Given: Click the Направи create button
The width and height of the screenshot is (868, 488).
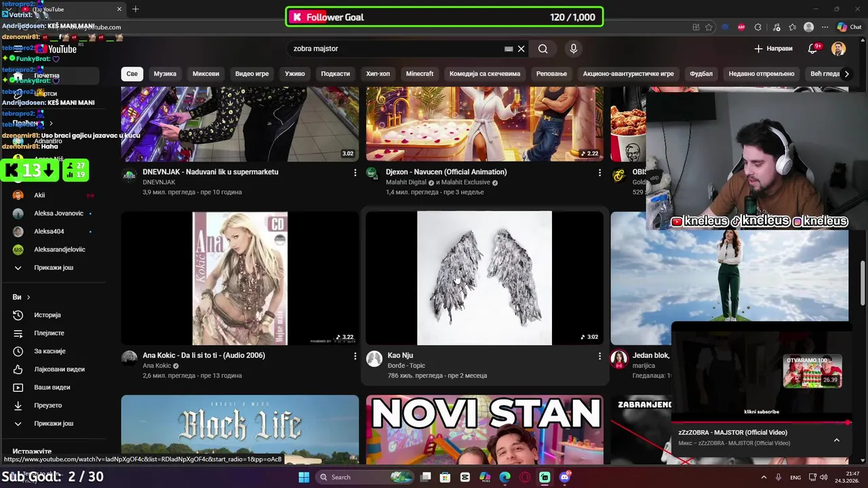Looking at the screenshot, I should [x=773, y=49].
